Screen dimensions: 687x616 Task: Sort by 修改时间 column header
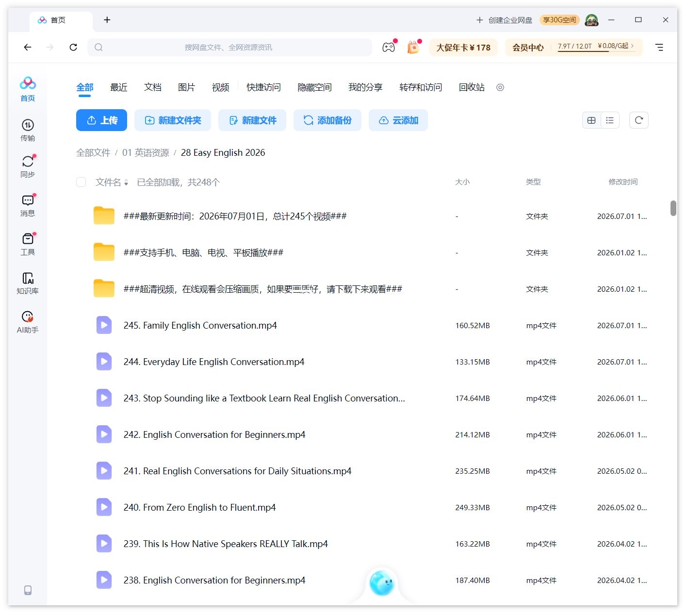623,182
